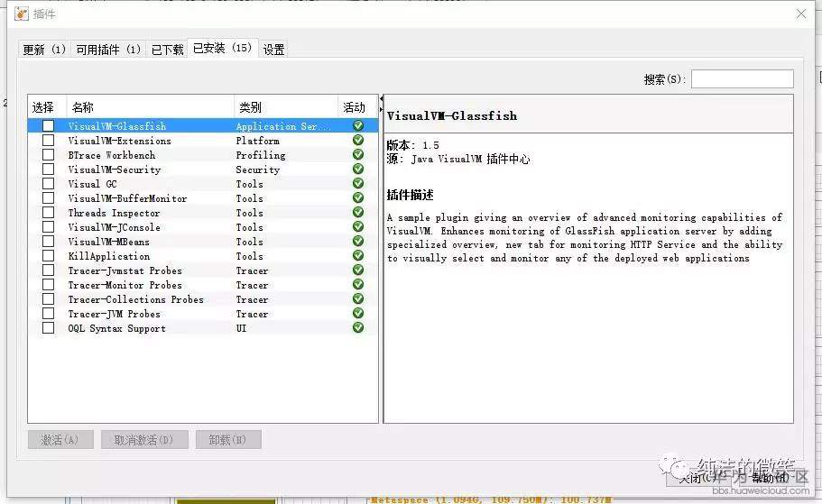
Task: Tick the OQL Syntax Support checkbox
Action: pyautogui.click(x=48, y=327)
